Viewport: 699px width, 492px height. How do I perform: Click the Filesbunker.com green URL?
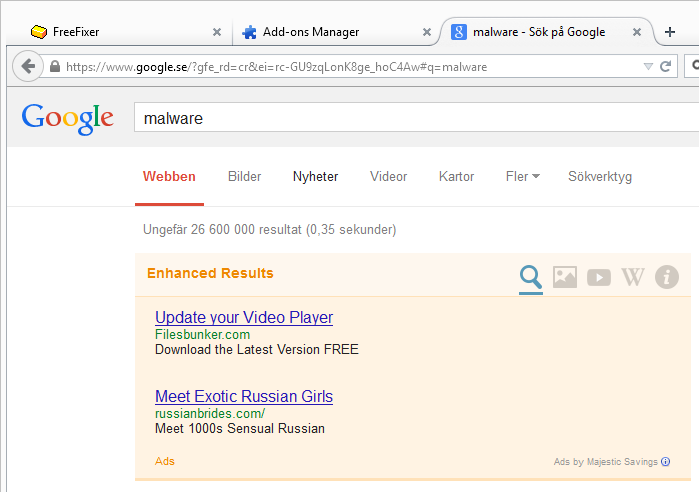[202, 334]
